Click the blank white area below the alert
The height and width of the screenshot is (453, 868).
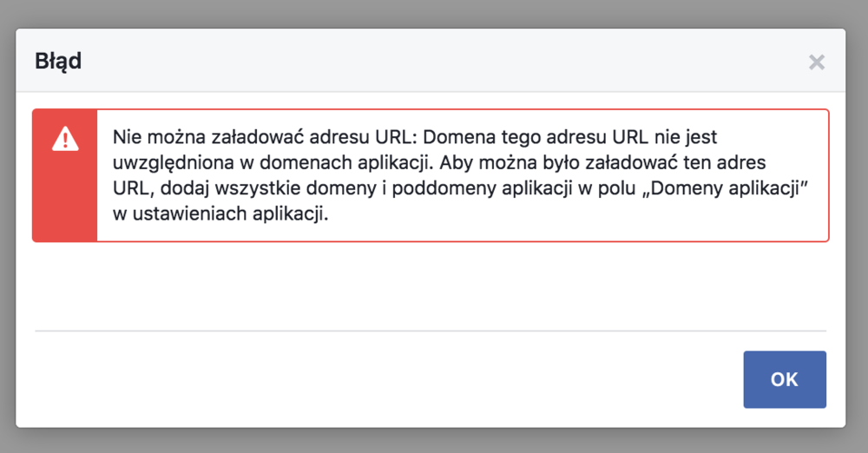click(x=434, y=286)
